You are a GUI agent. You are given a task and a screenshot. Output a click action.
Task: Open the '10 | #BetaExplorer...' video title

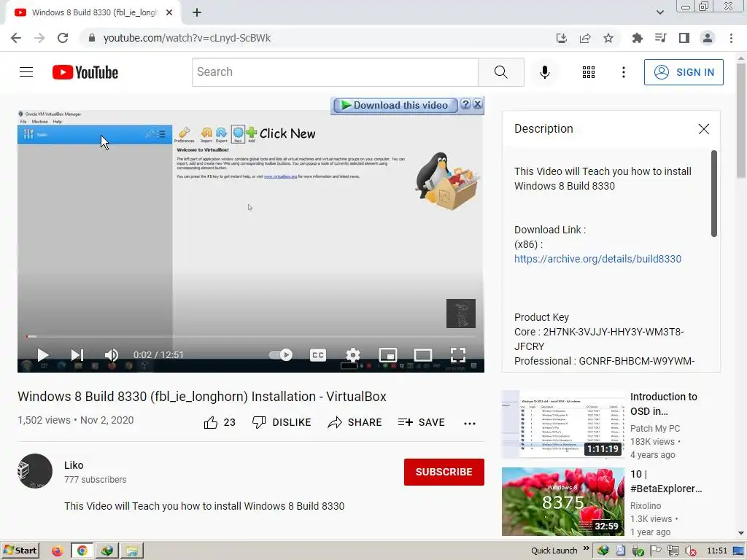[x=666, y=481]
